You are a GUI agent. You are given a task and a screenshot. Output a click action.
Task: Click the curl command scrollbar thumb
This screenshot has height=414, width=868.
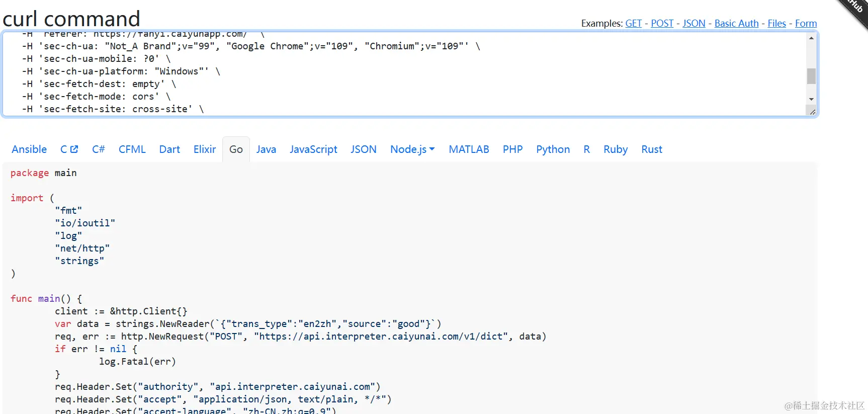811,76
